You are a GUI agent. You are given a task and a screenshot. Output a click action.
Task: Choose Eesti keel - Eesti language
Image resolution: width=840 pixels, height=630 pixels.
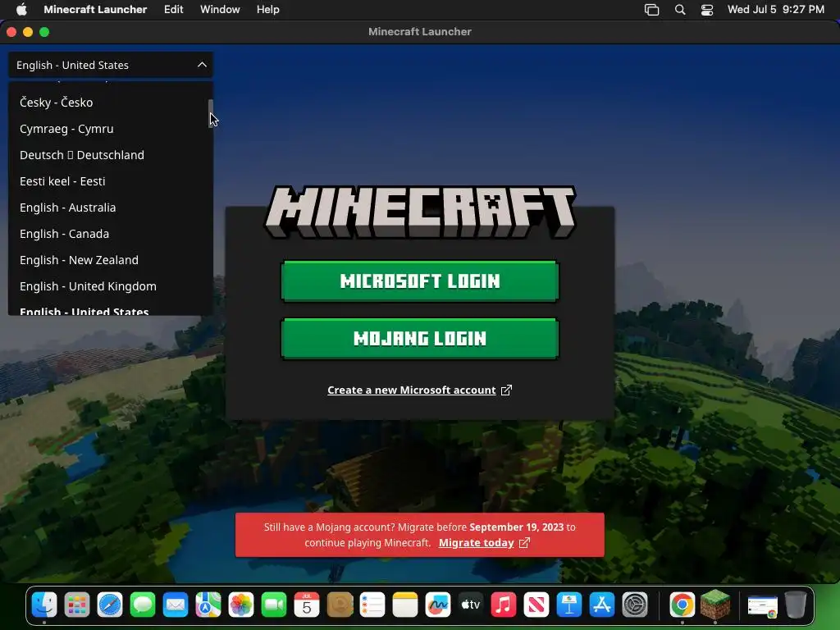pyautogui.click(x=108, y=181)
